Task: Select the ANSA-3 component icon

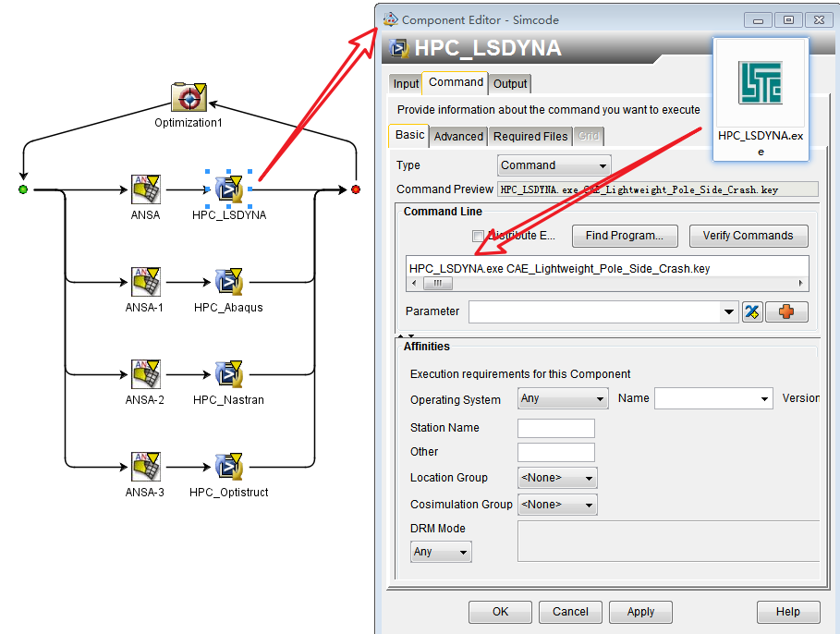Action: (x=146, y=467)
